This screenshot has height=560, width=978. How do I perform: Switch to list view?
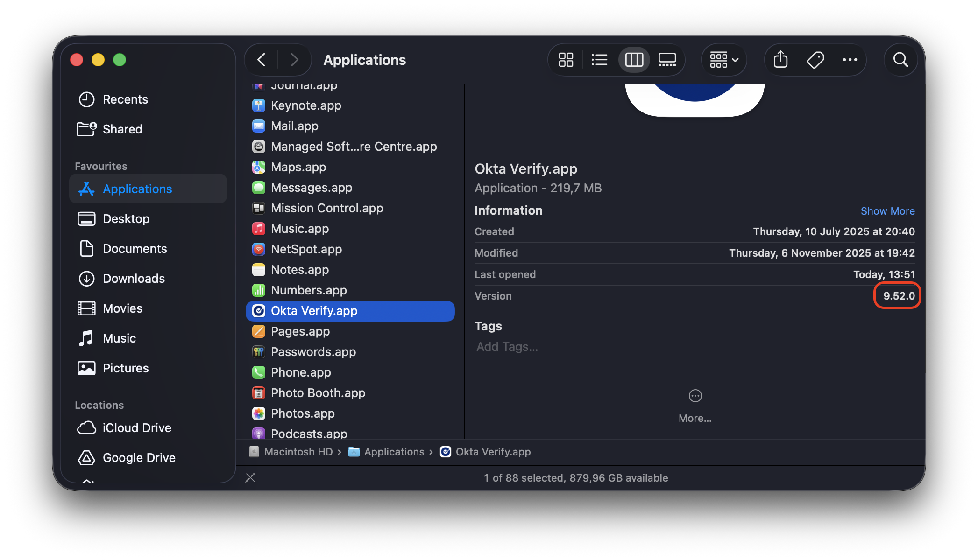(600, 60)
